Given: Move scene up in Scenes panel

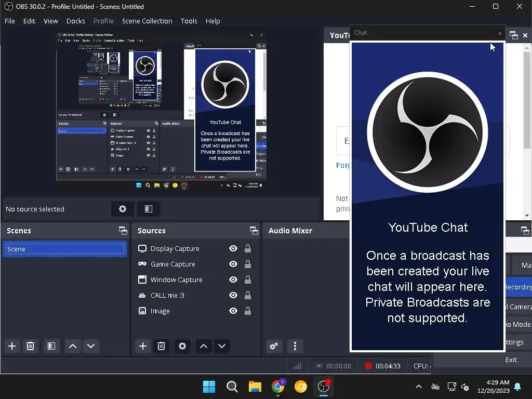Looking at the screenshot, I should 73,346.
